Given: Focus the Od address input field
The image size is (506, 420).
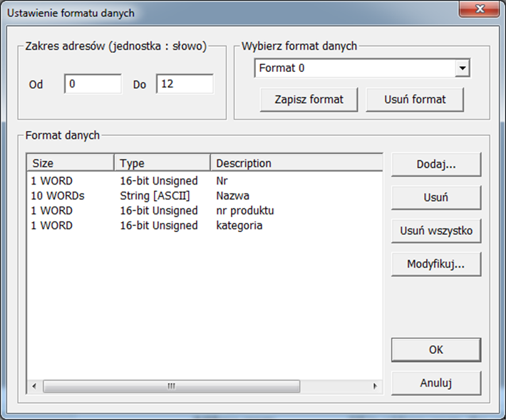Looking at the screenshot, I should point(93,84).
